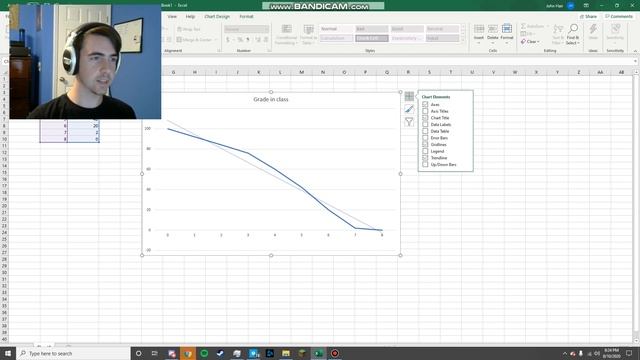This screenshot has width=640, height=360.
Task: Enable the Error Bars checkbox
Action: pos(425,138)
